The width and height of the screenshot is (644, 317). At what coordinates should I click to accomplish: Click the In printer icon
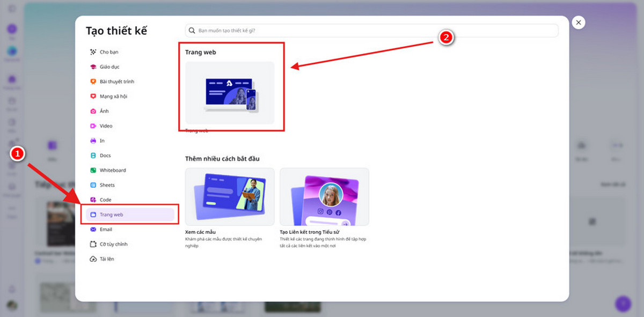coord(93,141)
